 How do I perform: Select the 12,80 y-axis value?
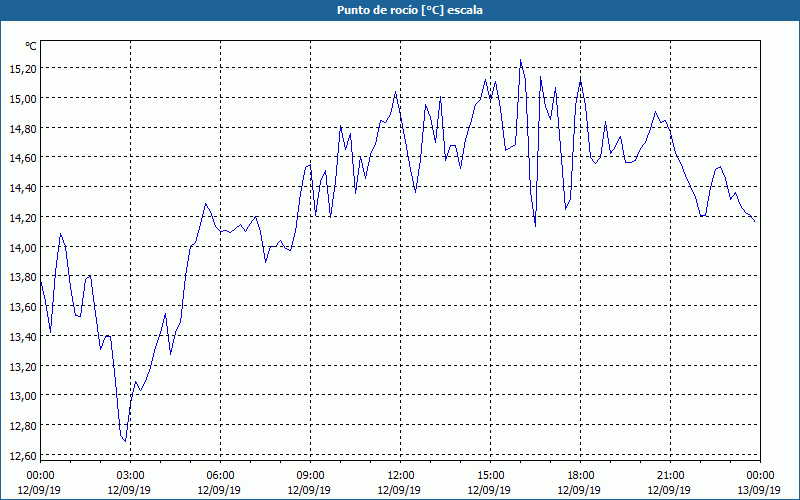(x=22, y=425)
